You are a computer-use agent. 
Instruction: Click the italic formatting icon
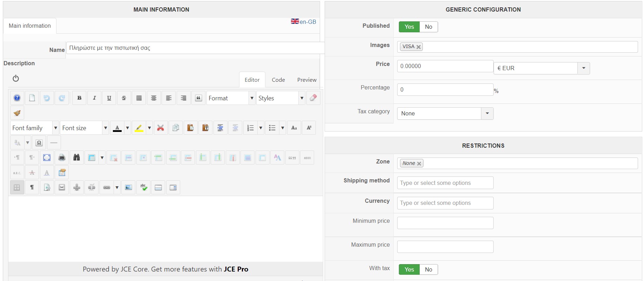click(x=94, y=98)
